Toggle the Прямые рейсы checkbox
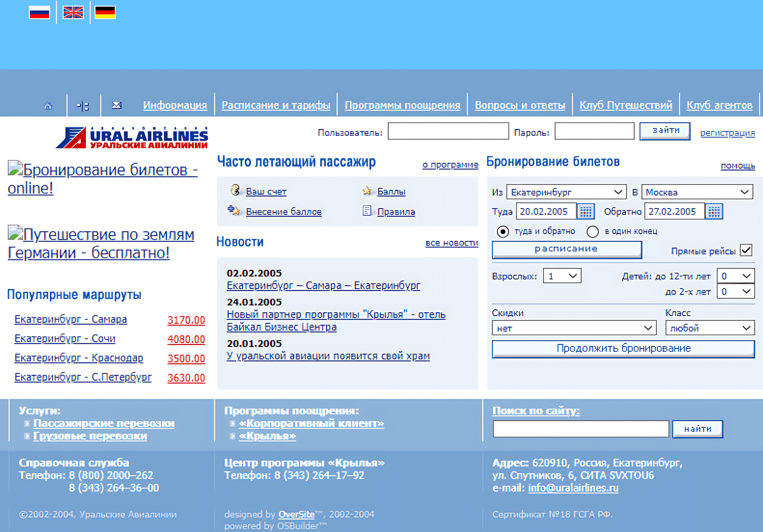 (746, 250)
